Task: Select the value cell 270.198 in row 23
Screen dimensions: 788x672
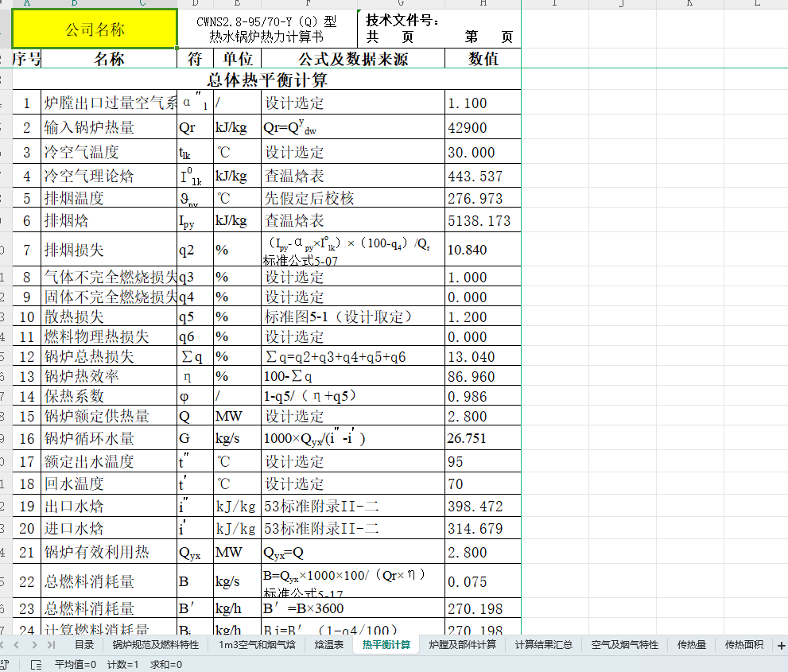Action: 483,608
